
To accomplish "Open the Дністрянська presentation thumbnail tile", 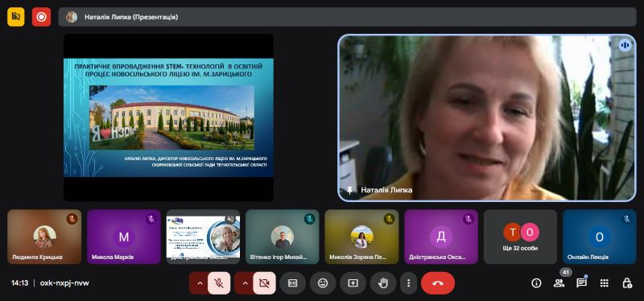I will tap(203, 237).
